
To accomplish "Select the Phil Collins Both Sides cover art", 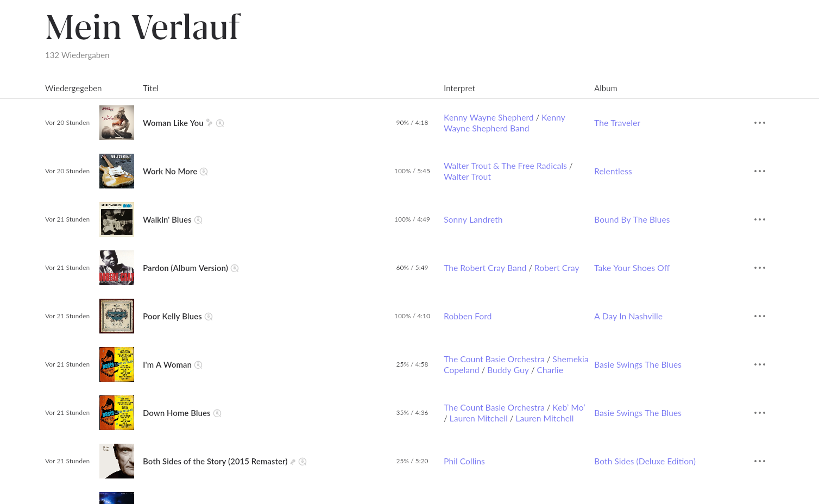I will click(117, 461).
